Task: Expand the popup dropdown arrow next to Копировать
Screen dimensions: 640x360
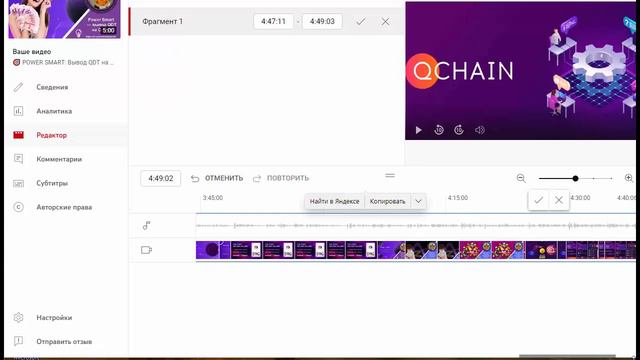Action: (418, 202)
